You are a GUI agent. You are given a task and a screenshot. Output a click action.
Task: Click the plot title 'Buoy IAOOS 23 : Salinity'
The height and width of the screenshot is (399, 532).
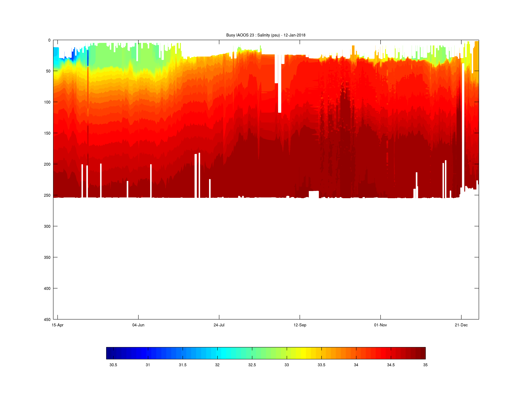tap(266, 35)
